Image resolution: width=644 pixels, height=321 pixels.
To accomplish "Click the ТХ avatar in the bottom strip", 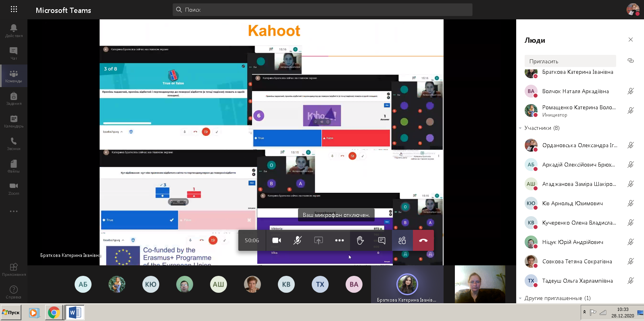I will (320, 284).
